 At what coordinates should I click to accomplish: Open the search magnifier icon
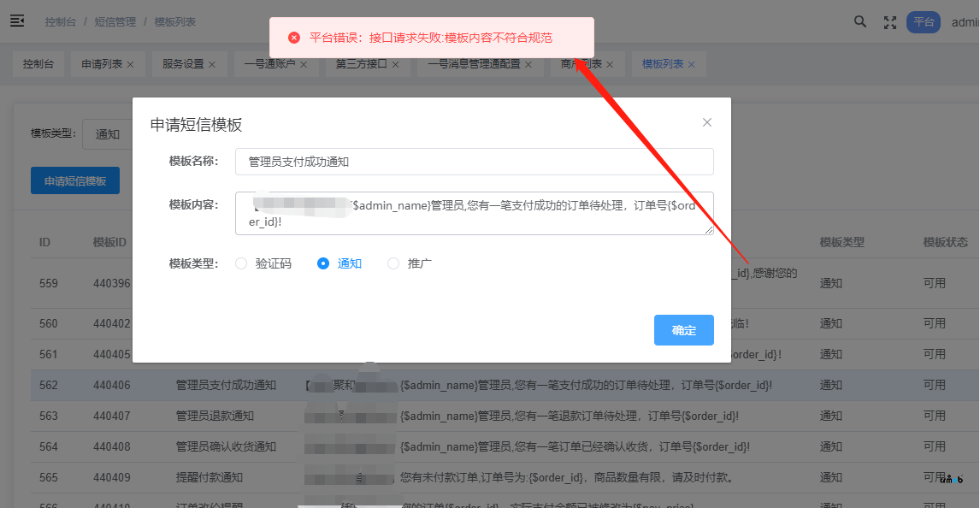coord(860,22)
